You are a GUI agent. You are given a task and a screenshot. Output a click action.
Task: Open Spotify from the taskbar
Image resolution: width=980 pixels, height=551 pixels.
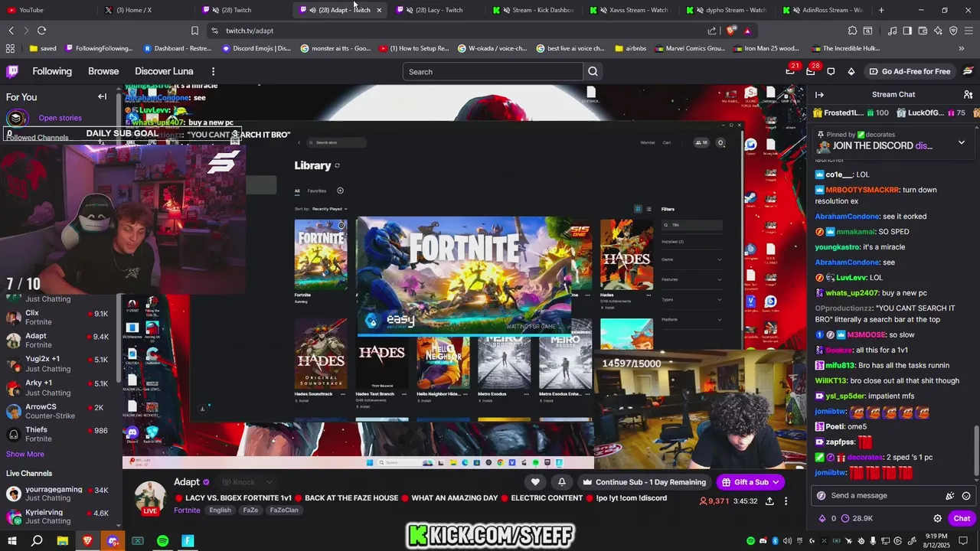click(162, 541)
